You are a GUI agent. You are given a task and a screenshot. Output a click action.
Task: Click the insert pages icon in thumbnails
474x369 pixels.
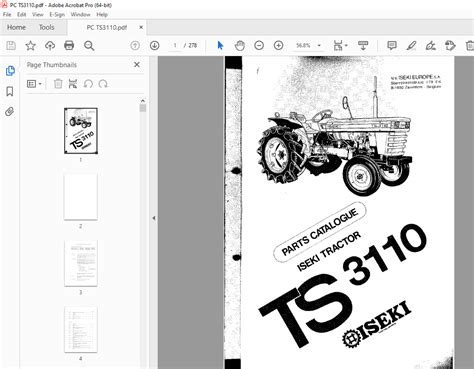coord(73,84)
